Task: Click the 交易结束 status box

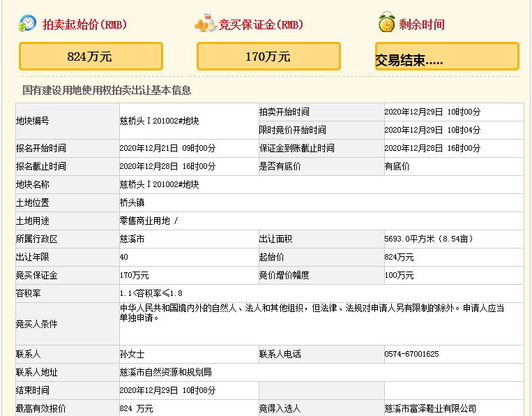Action: 447,57
